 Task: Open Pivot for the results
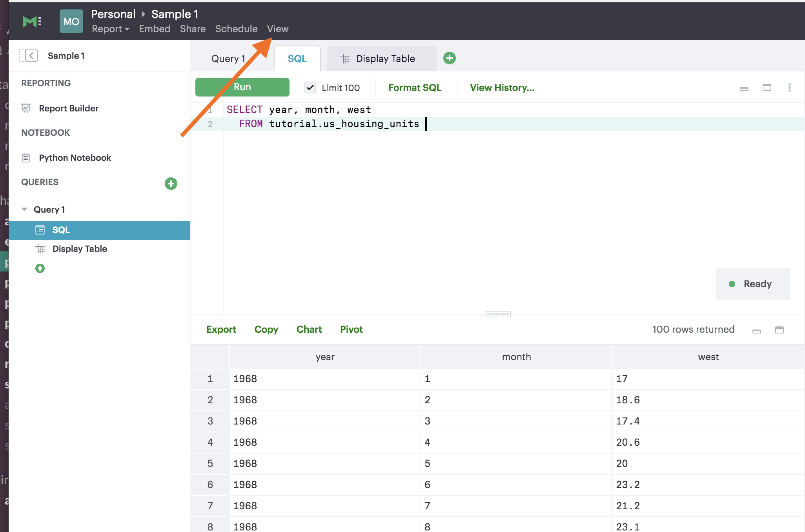tap(351, 330)
